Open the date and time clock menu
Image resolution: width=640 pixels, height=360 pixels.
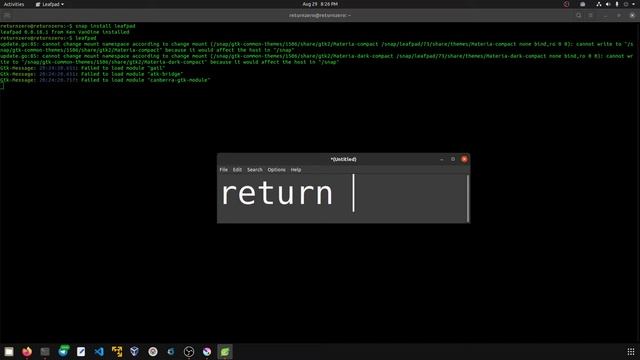(x=320, y=4)
